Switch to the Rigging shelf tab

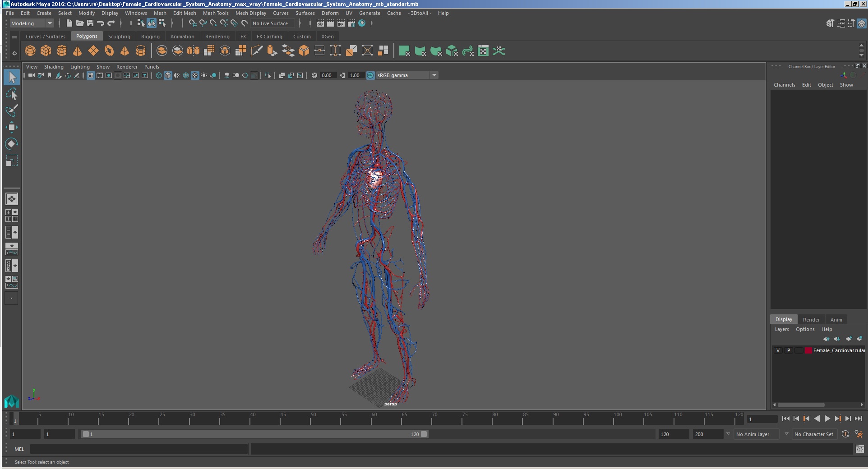coord(150,37)
